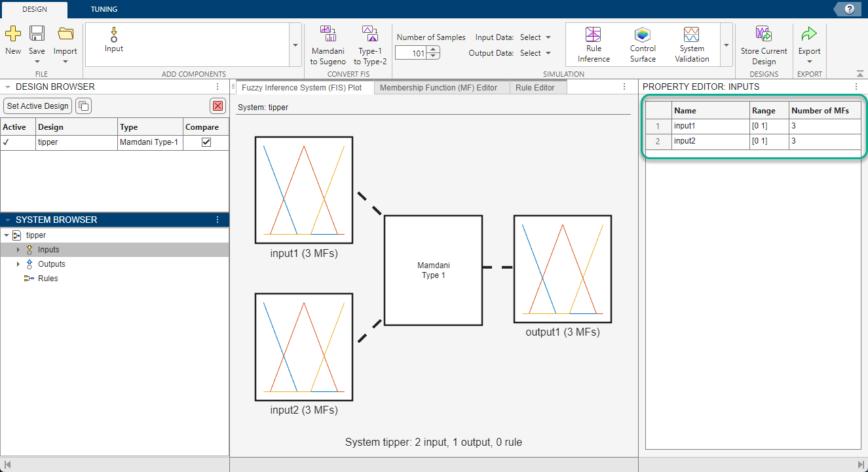The width and height of the screenshot is (868, 472).
Task: Toggle the Compare checkbox for tipper
Action: click(206, 142)
